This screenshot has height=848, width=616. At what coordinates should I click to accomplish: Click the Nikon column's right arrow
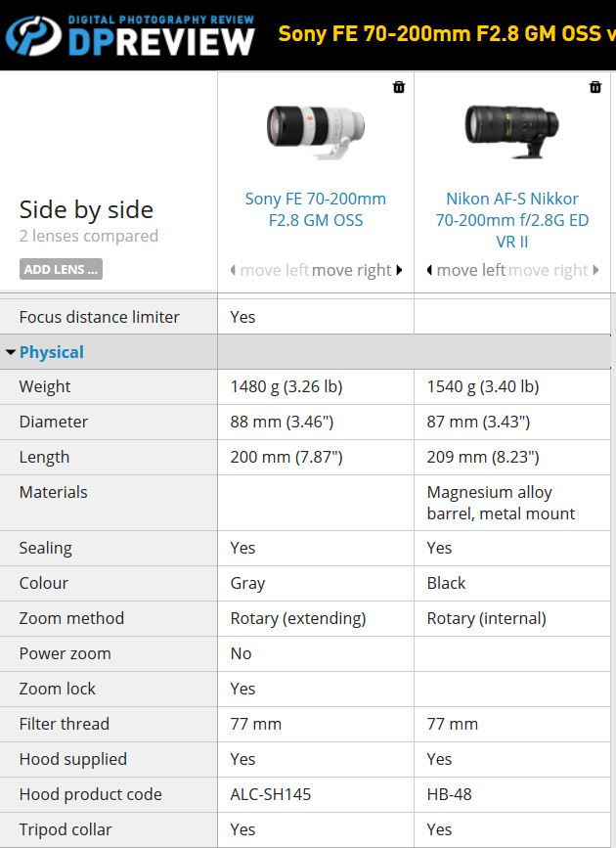pyautogui.click(x=596, y=270)
